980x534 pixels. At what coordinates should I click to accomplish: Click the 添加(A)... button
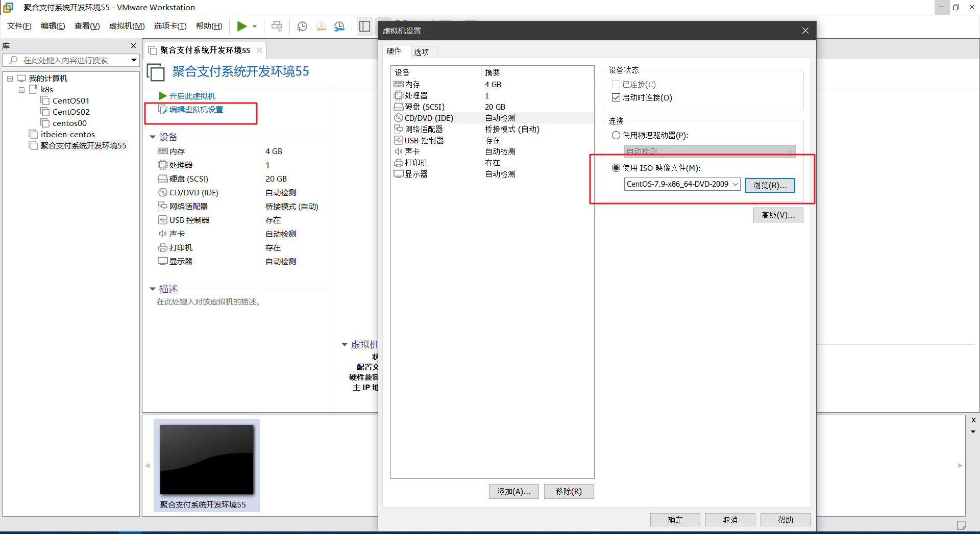(514, 491)
